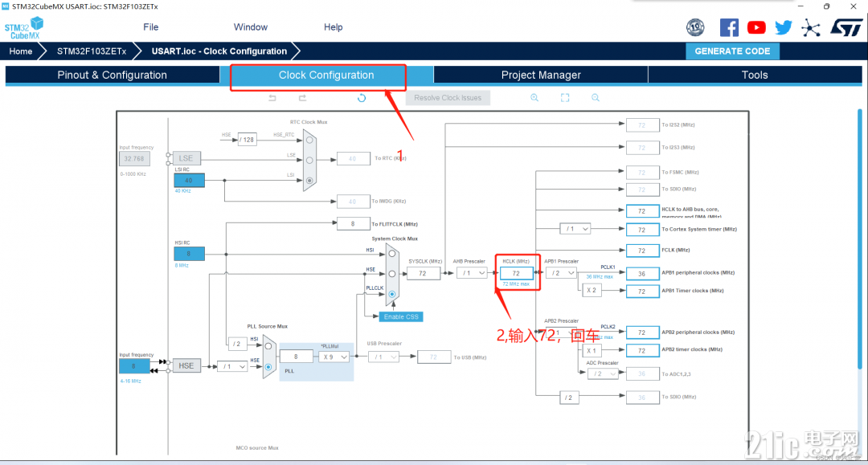
Task: Click the 10-year anniversary badge icon
Action: point(695,27)
